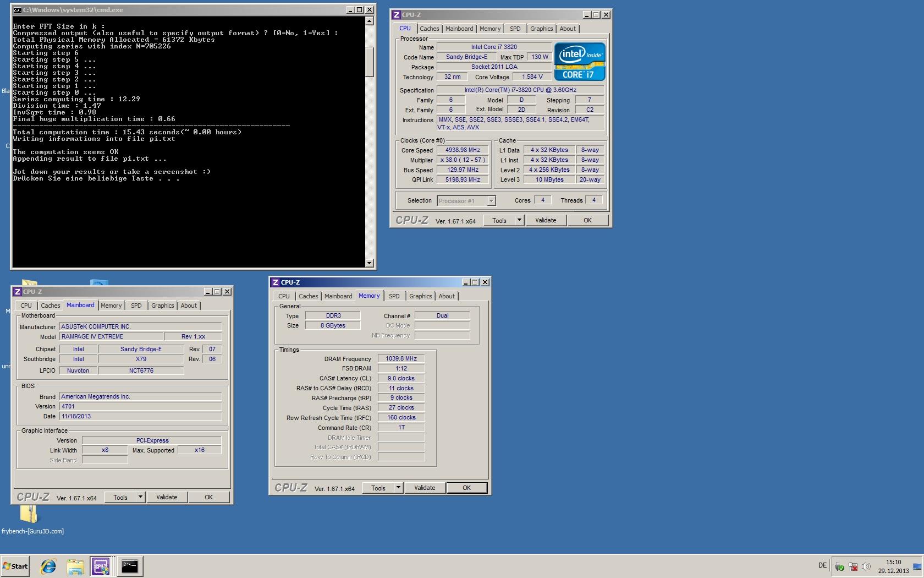
Task: Click OK in top-right CPU-Z window
Action: point(587,220)
